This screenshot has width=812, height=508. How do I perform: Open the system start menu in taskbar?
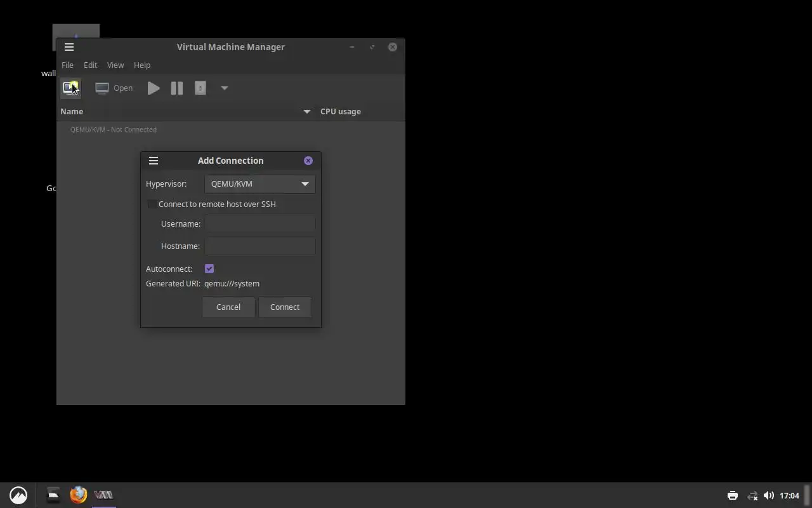[18, 495]
